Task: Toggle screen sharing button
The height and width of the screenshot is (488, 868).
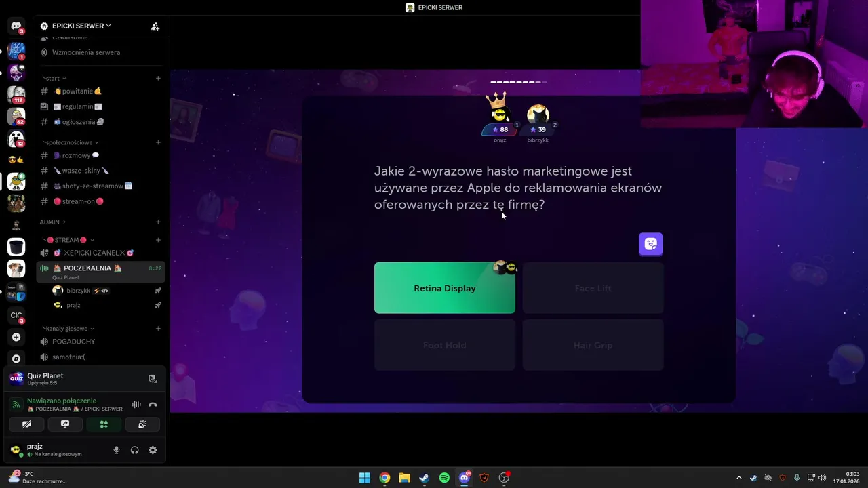Action: pyautogui.click(x=65, y=424)
